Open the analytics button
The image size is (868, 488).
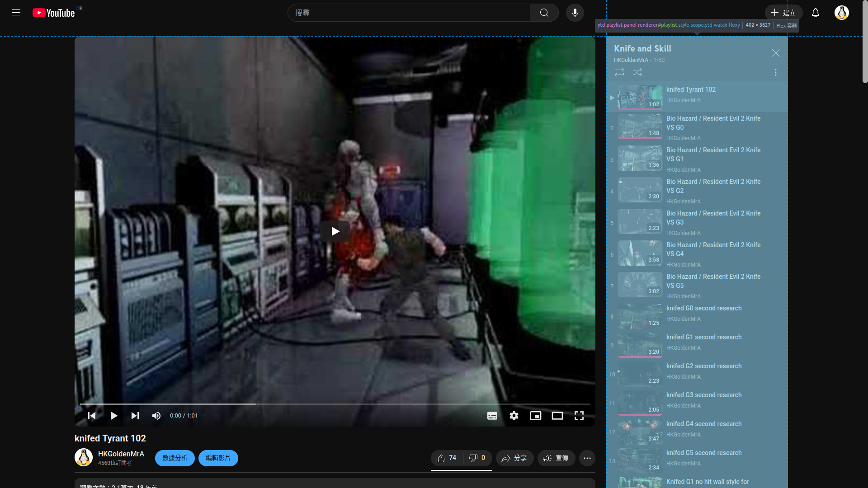175,458
